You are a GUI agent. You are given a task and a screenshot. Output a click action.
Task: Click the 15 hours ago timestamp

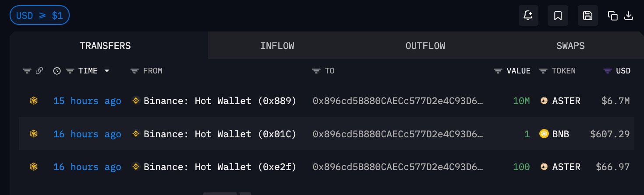pos(87,101)
